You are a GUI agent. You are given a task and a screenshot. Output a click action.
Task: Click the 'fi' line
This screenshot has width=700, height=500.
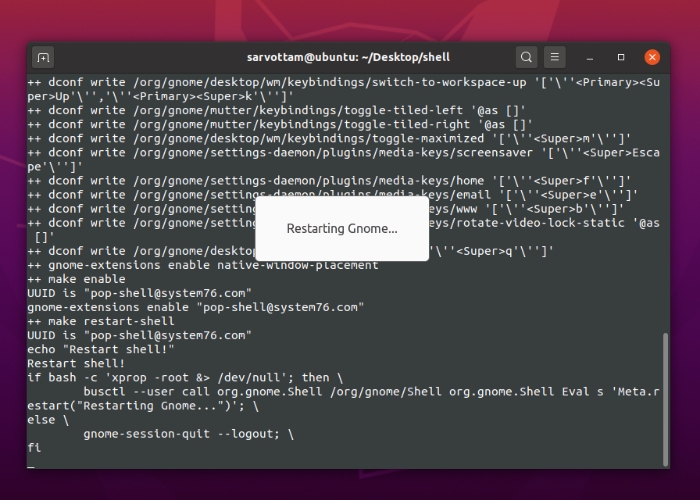[x=34, y=447]
